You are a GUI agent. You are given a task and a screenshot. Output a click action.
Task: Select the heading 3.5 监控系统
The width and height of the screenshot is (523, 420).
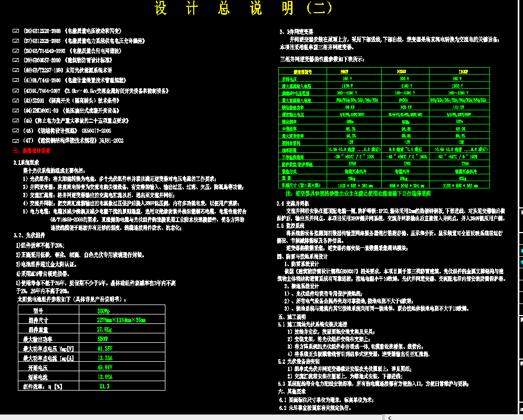pos(290,226)
